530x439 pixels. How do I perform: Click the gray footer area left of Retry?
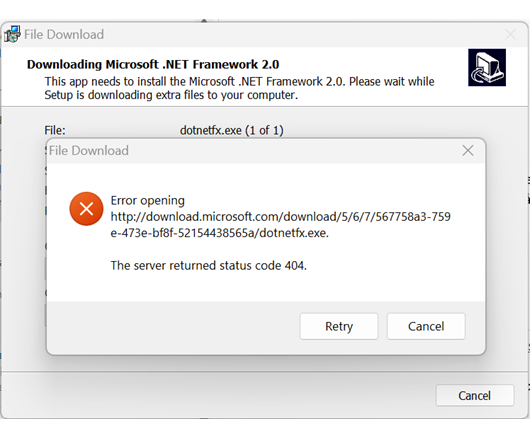pyautogui.click(x=173, y=326)
